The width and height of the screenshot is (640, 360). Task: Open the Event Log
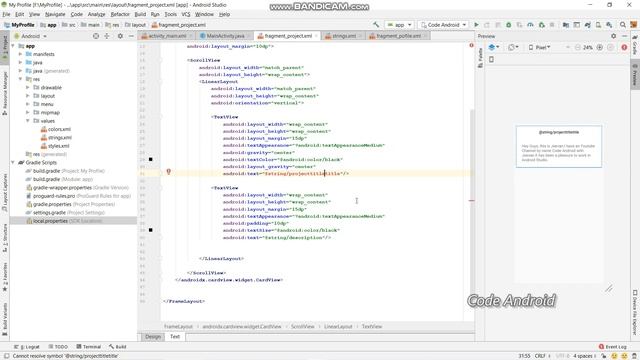612,347
